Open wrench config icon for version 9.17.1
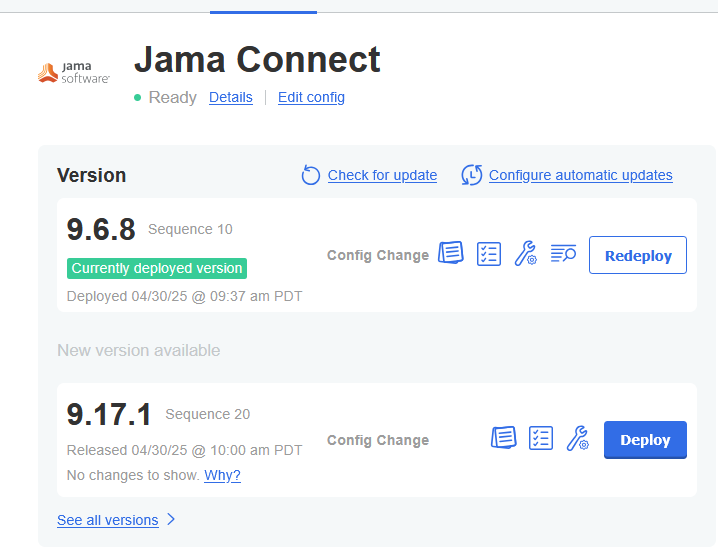The height and width of the screenshot is (553, 718). coord(578,439)
